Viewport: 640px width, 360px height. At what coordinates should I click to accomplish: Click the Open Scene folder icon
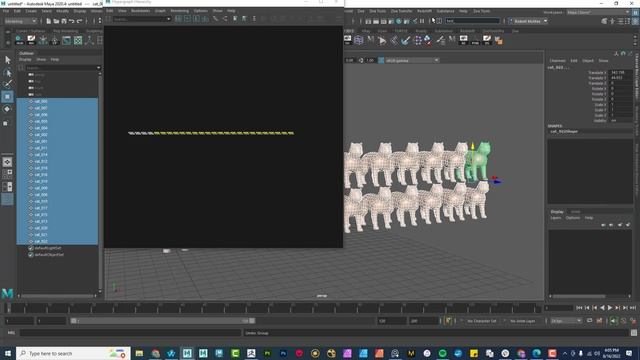(56, 21)
